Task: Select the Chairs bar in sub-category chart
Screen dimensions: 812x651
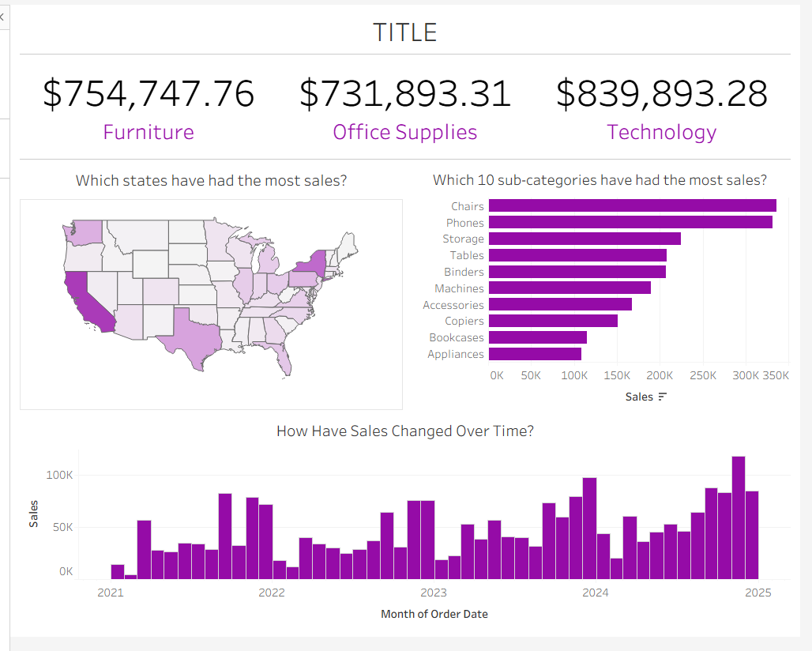Action: (x=632, y=205)
